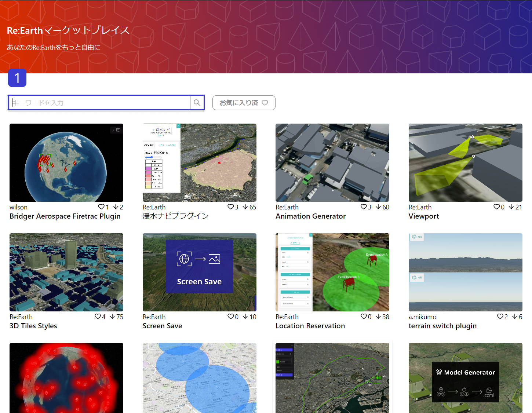Click download arrow on Screen Save card
The height and width of the screenshot is (413, 532).
coord(245,317)
